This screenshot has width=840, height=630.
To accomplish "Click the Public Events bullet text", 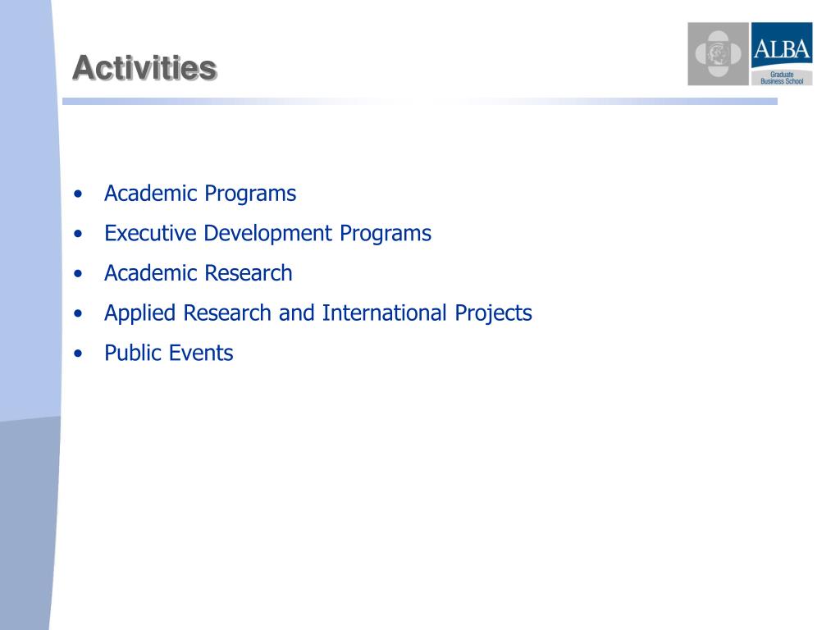I will point(168,354).
